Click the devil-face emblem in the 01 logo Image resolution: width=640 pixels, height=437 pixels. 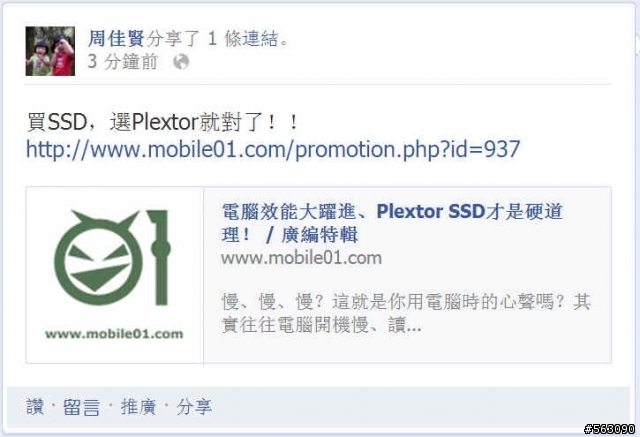pos(97,258)
